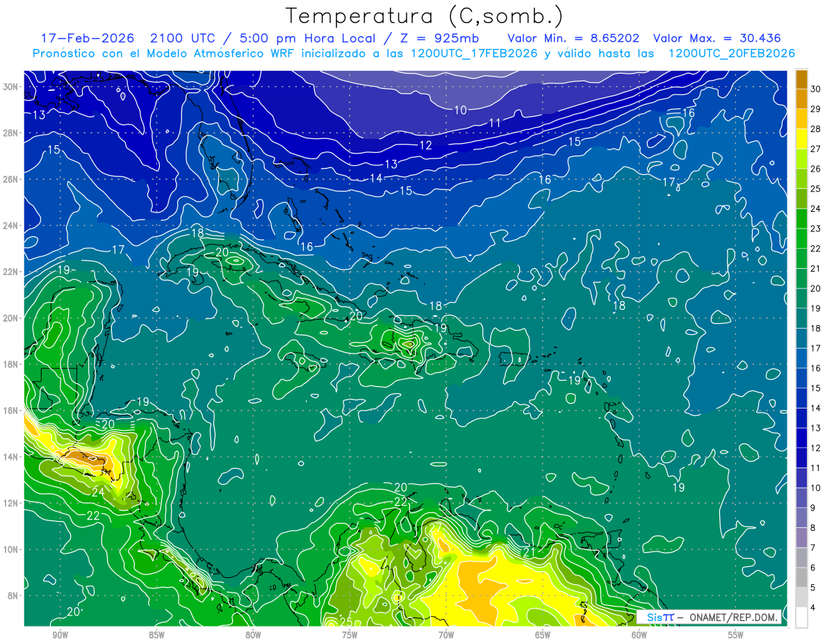The image size is (834, 644).
Task: Click the colorbar legend label '30'
Action: (816, 89)
